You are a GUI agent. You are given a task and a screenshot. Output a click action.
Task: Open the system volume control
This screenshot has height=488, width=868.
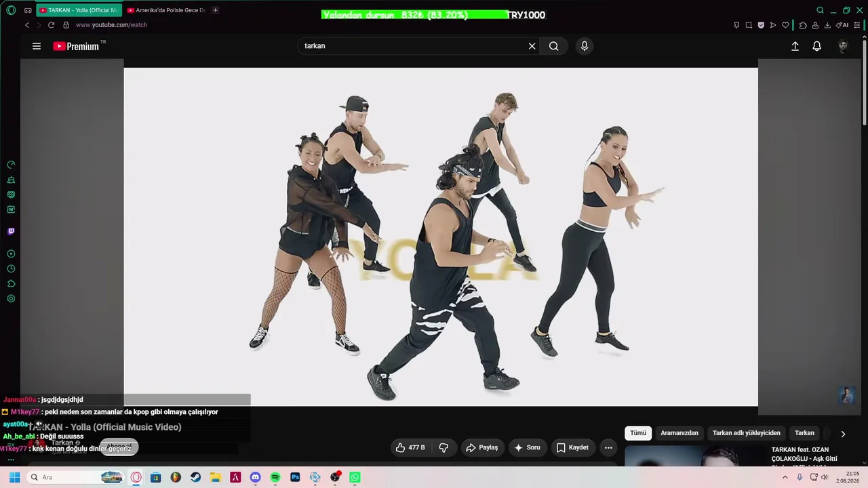click(825, 477)
